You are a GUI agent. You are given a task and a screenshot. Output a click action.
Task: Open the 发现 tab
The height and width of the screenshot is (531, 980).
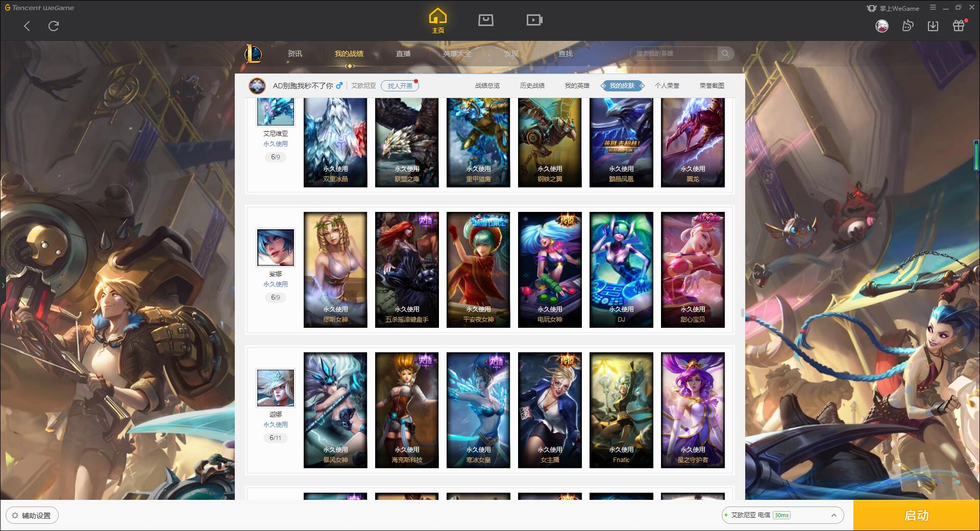click(x=511, y=54)
